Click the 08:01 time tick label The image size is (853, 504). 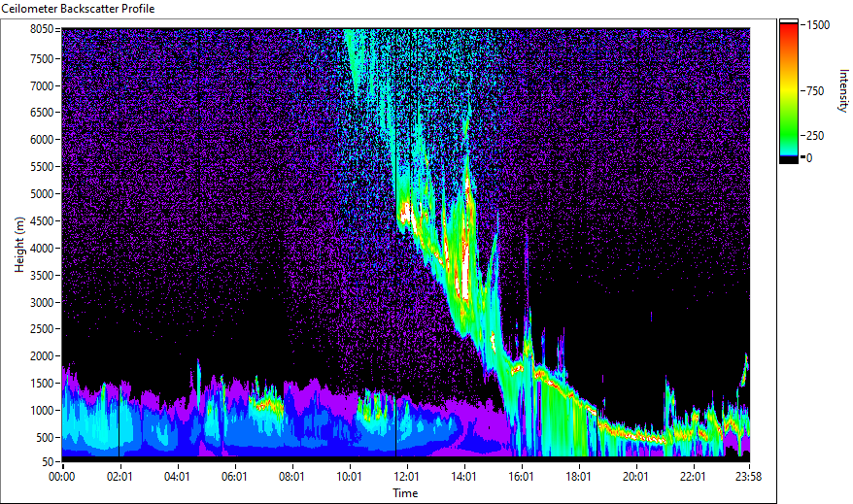pos(291,477)
